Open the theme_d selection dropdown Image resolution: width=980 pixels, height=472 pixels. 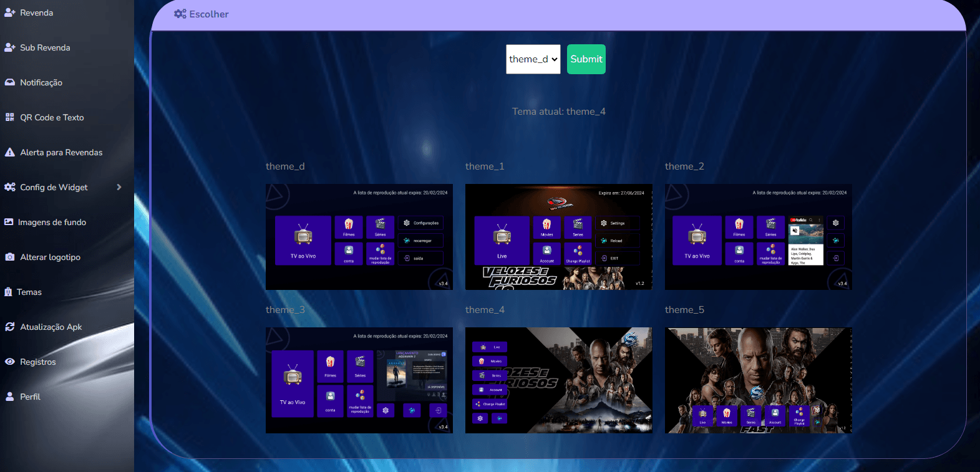(533, 59)
